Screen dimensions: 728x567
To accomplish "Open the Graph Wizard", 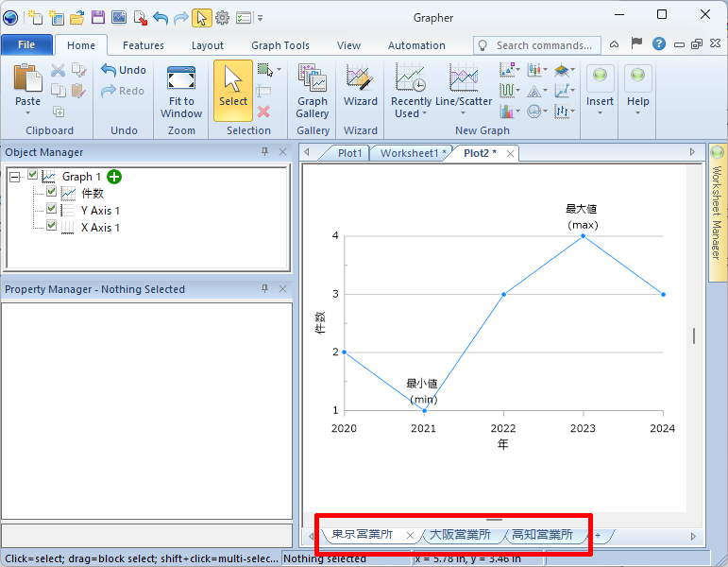I will (360, 87).
